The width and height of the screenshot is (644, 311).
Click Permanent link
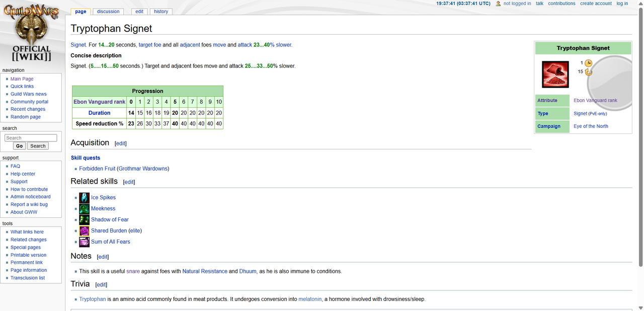[x=27, y=263]
